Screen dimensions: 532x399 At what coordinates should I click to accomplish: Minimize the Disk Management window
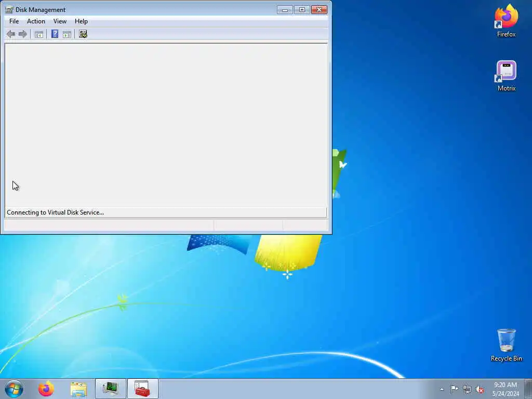(x=285, y=10)
